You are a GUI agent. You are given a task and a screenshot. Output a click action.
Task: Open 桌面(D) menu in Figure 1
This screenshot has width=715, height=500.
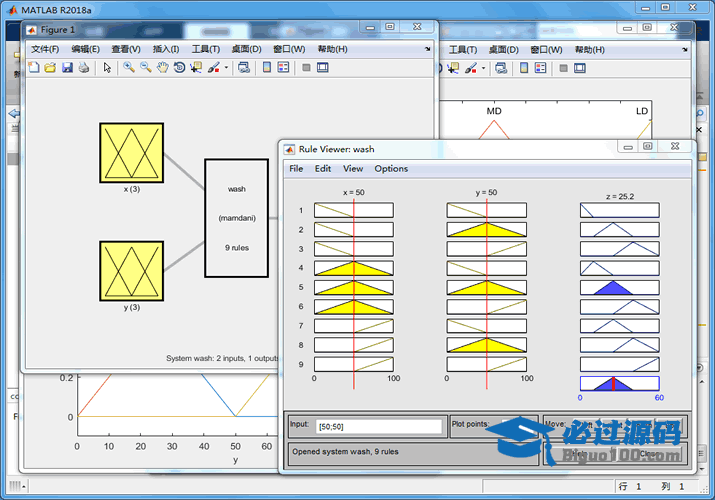coord(246,49)
